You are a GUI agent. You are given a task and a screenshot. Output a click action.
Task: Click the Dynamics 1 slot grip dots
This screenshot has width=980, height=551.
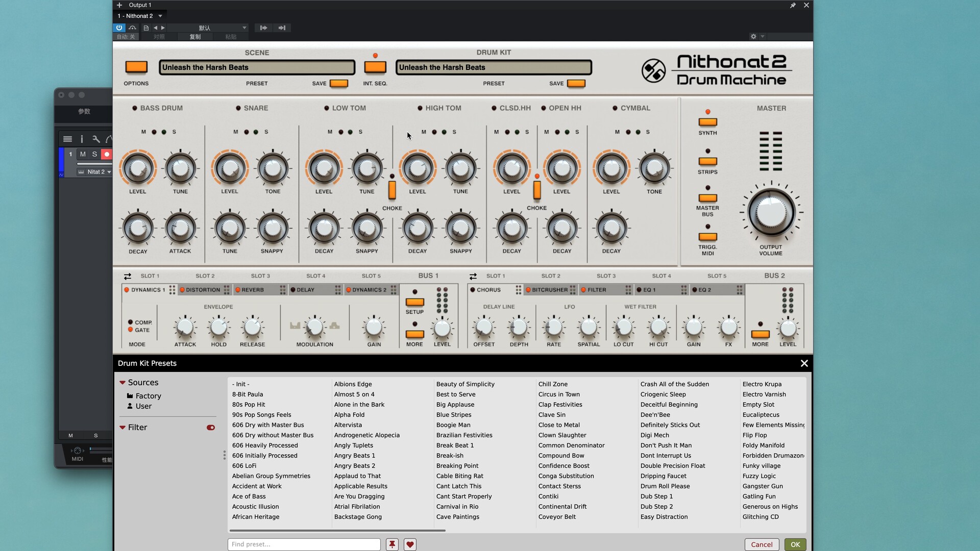[172, 290]
